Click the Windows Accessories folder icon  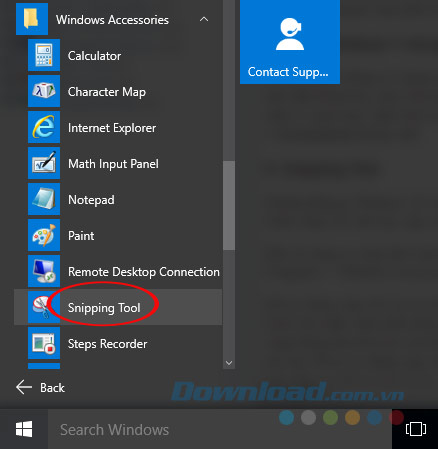[x=32, y=19]
